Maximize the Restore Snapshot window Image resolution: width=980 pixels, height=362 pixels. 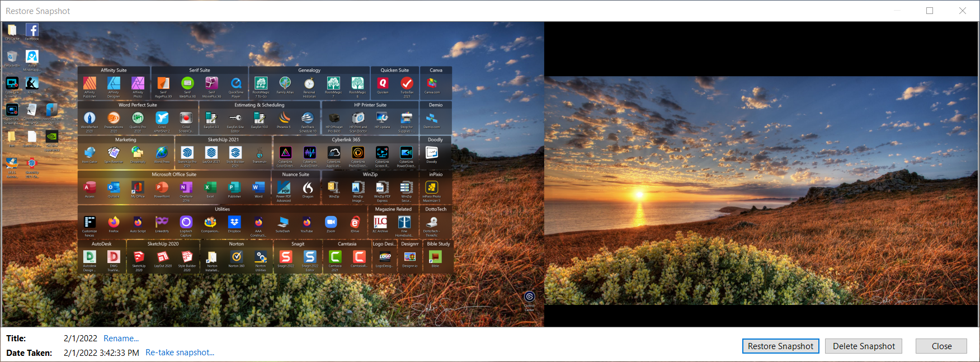pyautogui.click(x=930, y=11)
